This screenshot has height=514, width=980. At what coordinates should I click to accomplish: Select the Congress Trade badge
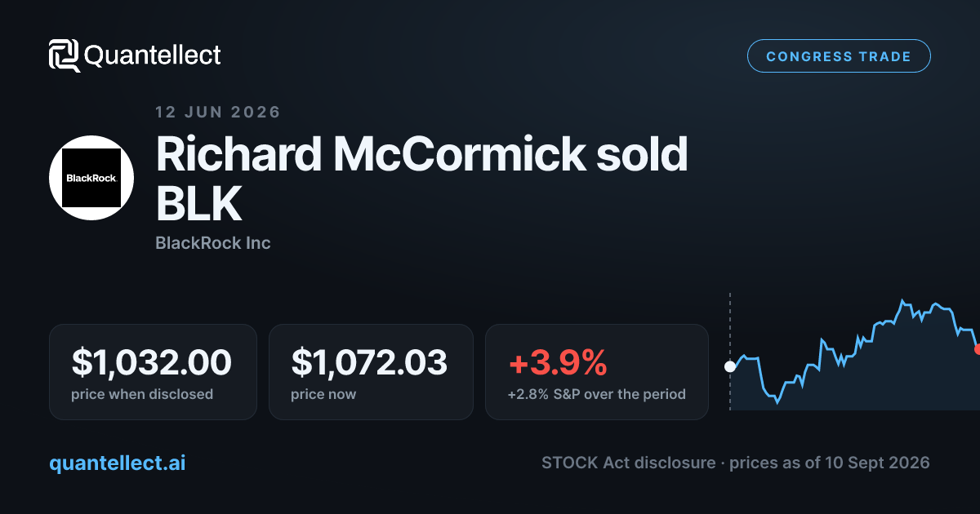point(839,56)
